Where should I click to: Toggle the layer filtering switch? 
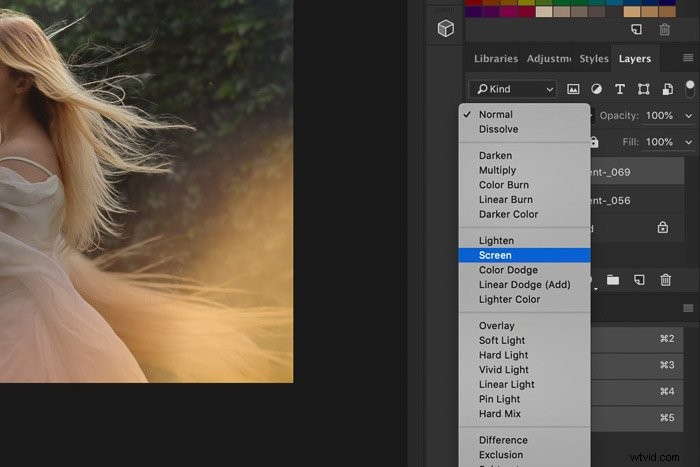tap(690, 89)
